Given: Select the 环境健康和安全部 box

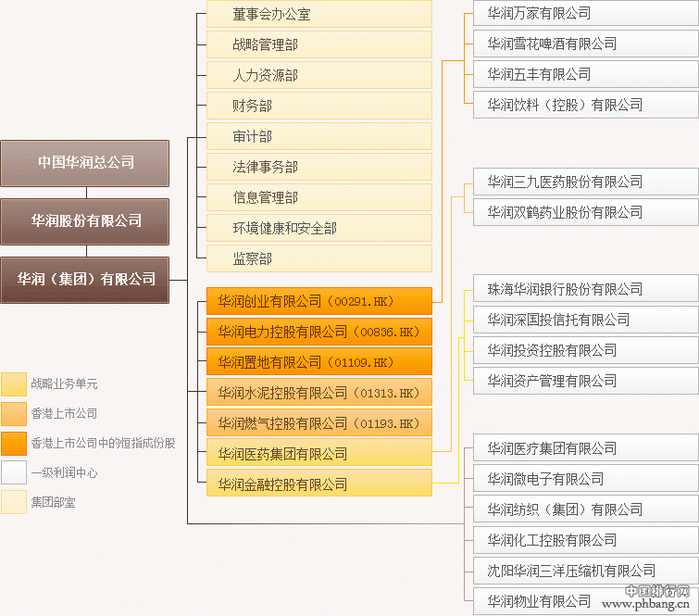Looking at the screenshot, I should point(319,228).
